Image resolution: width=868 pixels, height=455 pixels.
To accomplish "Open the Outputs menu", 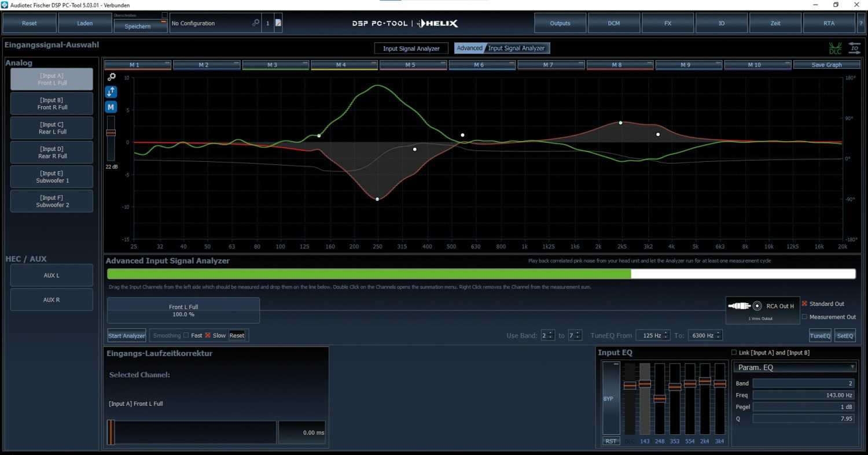I will [560, 23].
